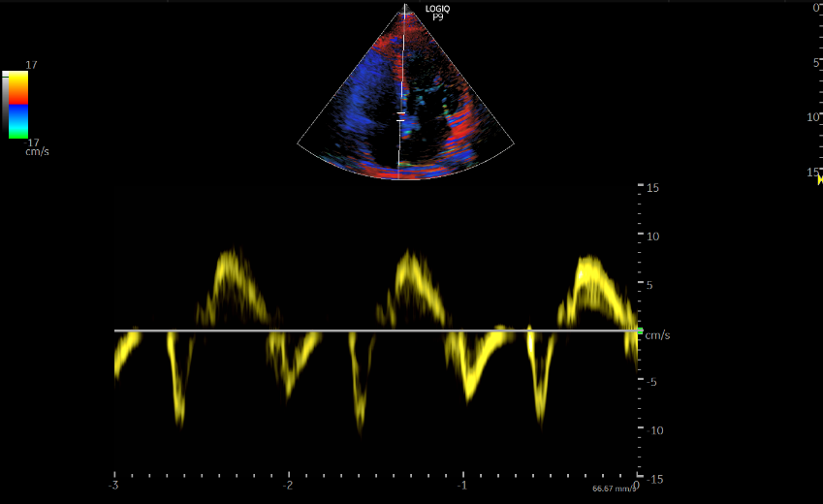Click the yellow focus marker at depth 15
The height and width of the screenshot is (504, 823).
coord(819,178)
